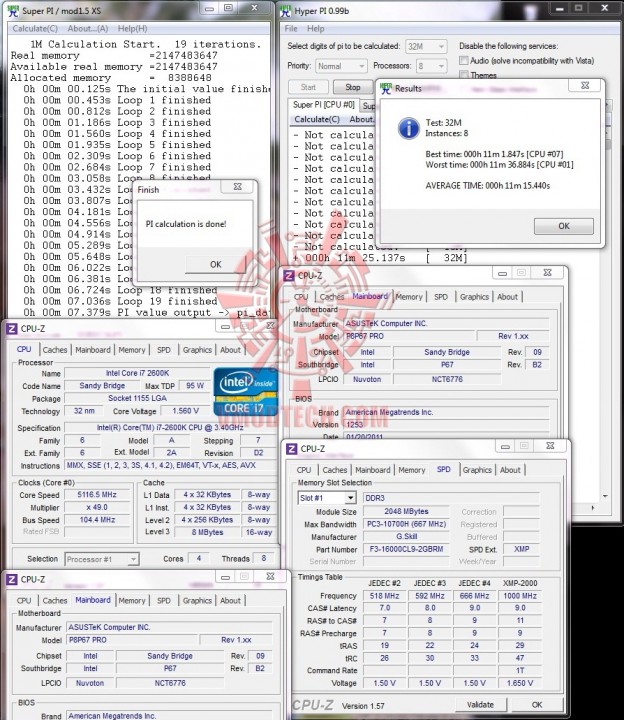Click the Intel Core i7 inside logo

coord(246,392)
